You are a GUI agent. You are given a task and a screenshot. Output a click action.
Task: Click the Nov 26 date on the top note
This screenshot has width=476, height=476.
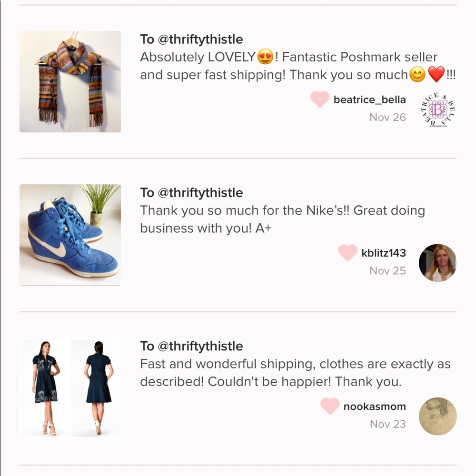pos(388,117)
